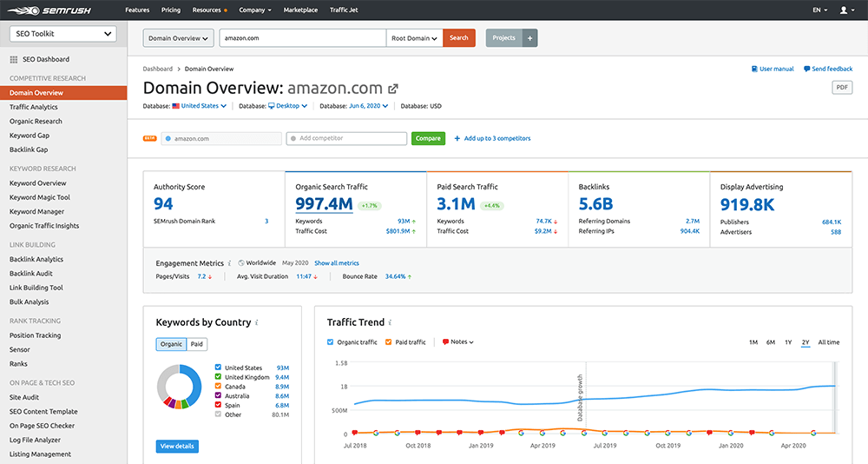Screen dimensions: 868x464
Task: Open the Domain Overview report dropdown
Action: [178, 38]
